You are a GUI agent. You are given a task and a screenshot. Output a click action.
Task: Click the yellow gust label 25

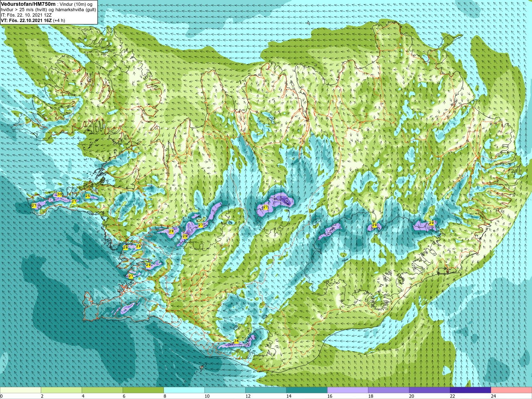pos(88,196)
